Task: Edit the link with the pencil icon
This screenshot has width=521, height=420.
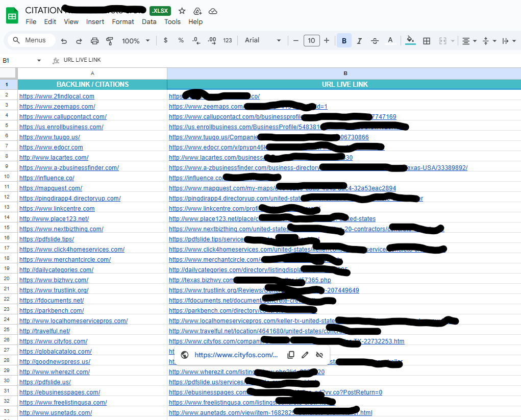Action: coord(305,355)
